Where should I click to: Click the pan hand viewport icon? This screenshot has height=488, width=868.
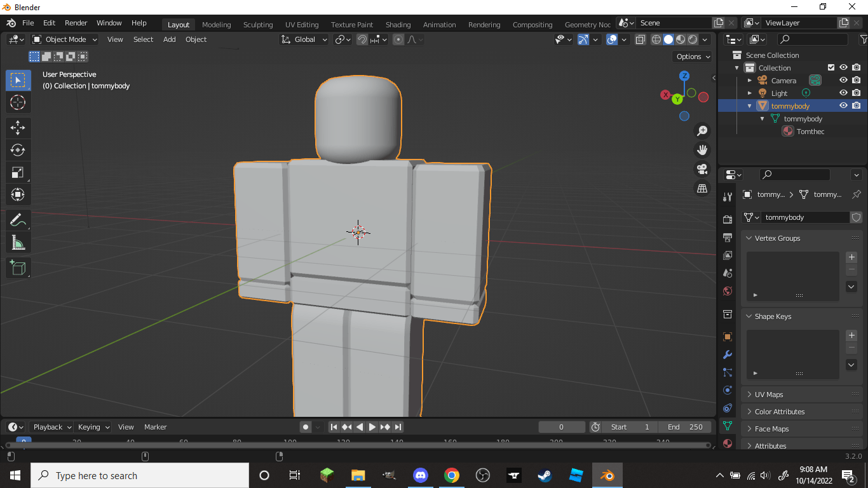tap(702, 150)
